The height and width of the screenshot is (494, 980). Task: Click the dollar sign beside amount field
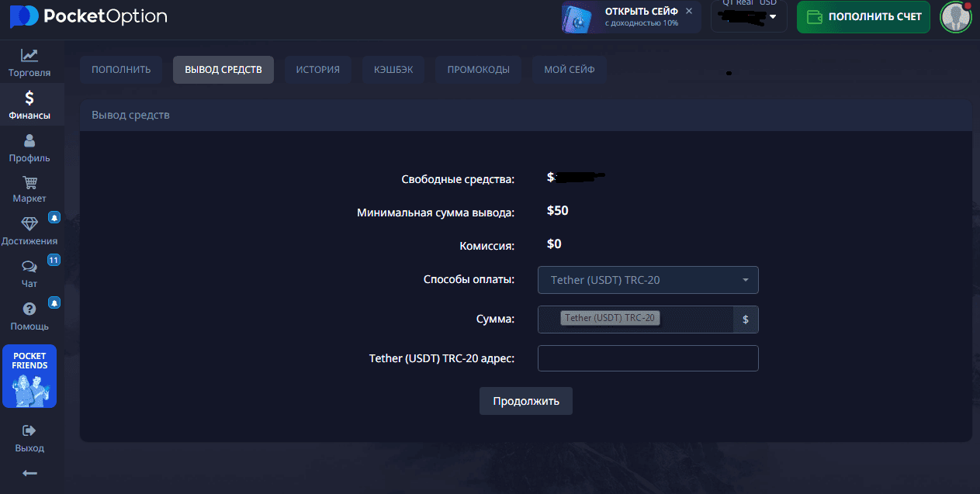pos(746,320)
